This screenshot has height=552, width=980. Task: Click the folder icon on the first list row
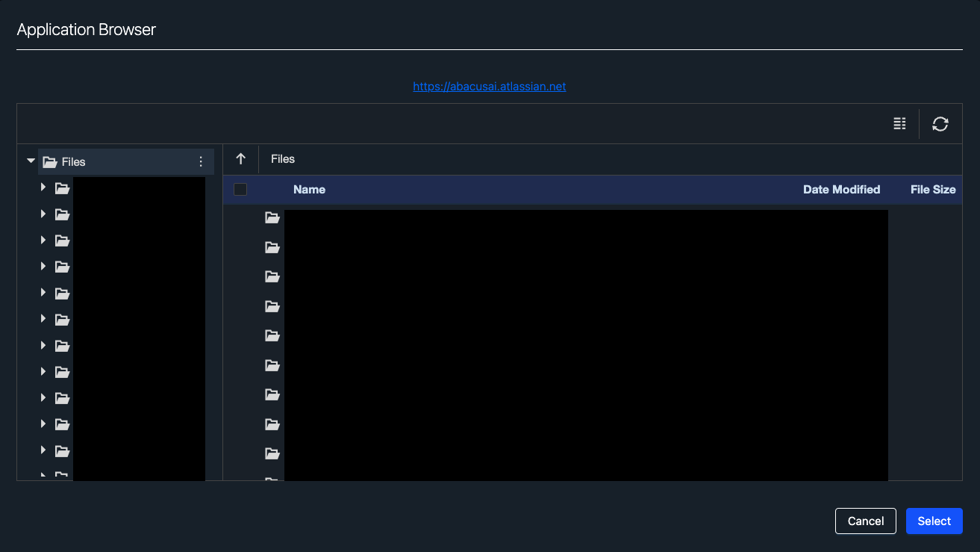pos(272,217)
